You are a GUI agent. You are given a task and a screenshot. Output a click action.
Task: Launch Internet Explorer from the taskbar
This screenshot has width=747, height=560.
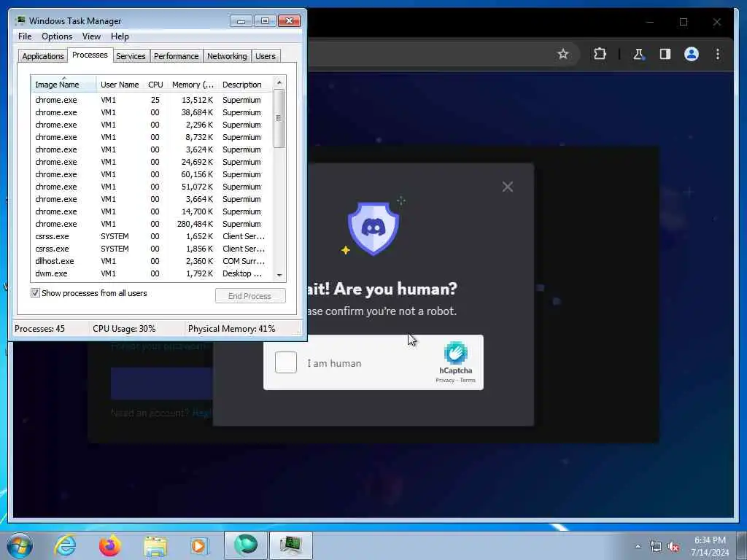pos(65,545)
